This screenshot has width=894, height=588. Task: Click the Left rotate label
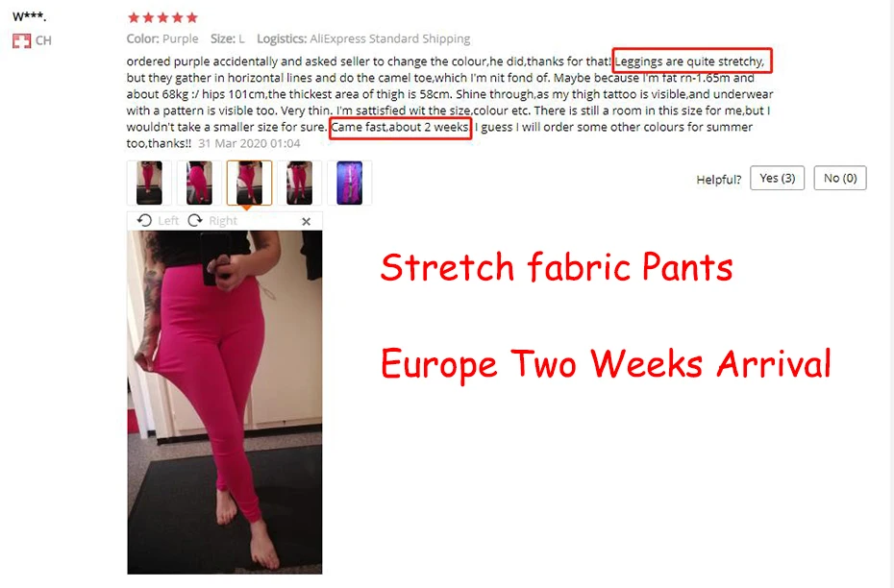[168, 221]
